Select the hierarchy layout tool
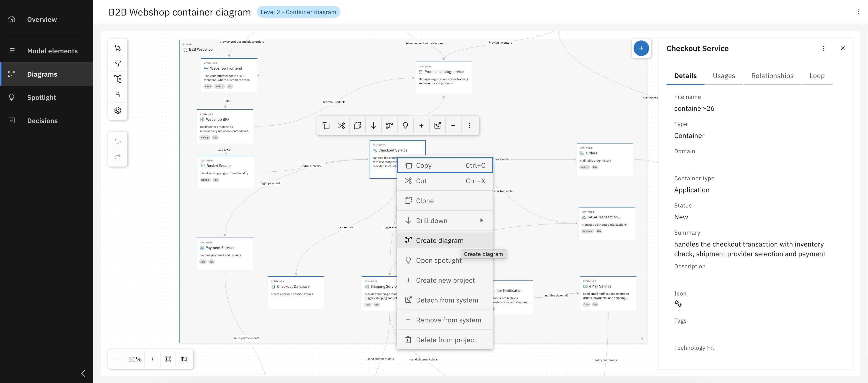This screenshot has height=383, width=868. 117,79
